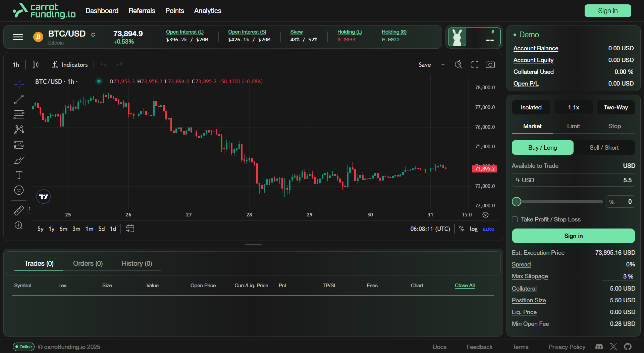Screen dimensions: 644x353
Task: Switch to the Stop order tab
Action: coord(614,126)
